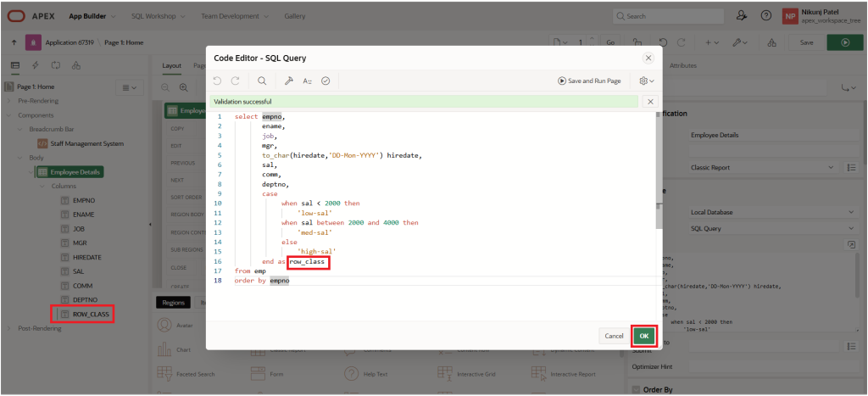
Task: Expand the Team Development menu
Action: click(x=233, y=16)
